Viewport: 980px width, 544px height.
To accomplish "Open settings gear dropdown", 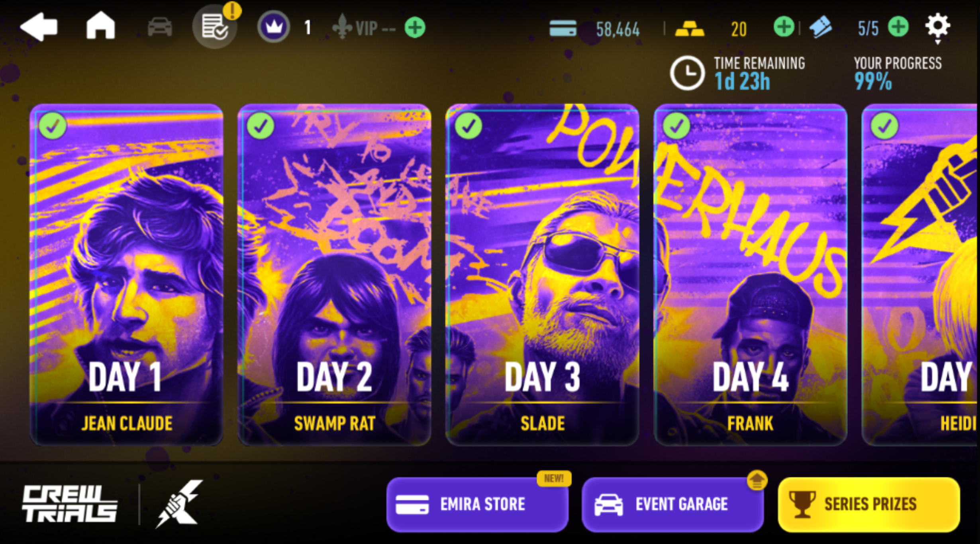I will (937, 27).
